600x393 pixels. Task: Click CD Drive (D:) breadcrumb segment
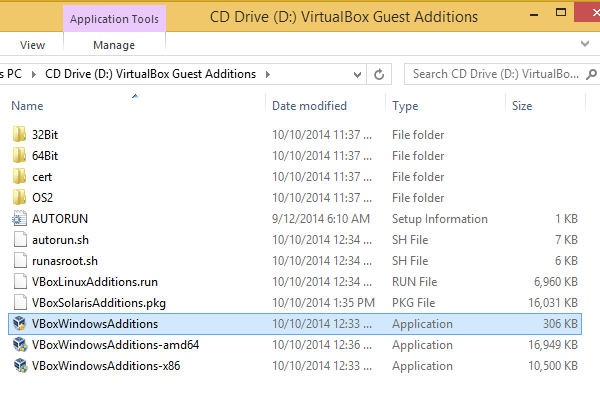pos(150,74)
